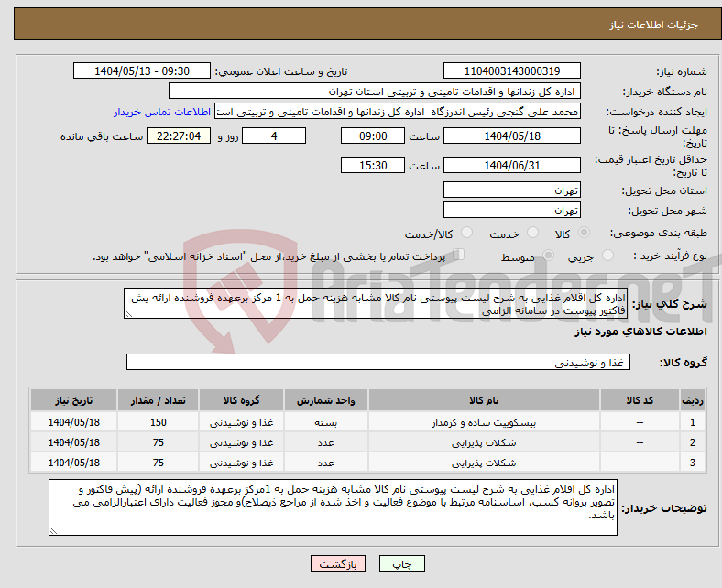Open the اطلاعات تماس خریدار link
Viewport: 722px width, 588px height.
[162, 112]
